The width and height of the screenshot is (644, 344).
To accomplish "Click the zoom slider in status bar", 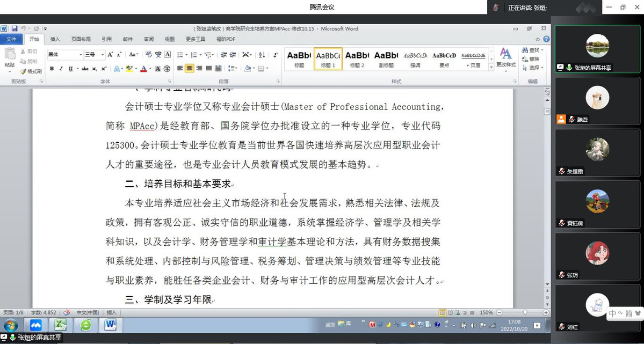I will pyautogui.click(x=525, y=312).
